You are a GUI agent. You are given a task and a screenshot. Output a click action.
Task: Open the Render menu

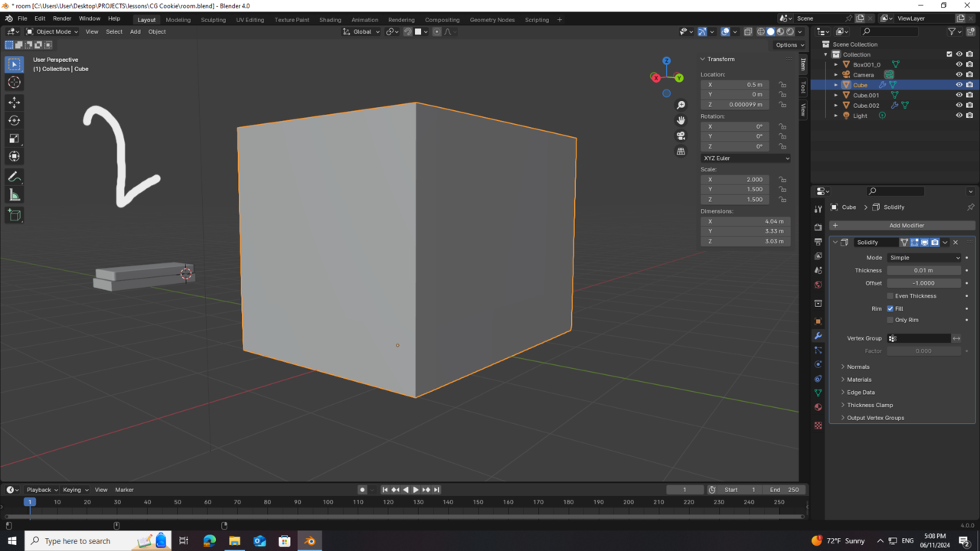pyautogui.click(x=62, y=18)
